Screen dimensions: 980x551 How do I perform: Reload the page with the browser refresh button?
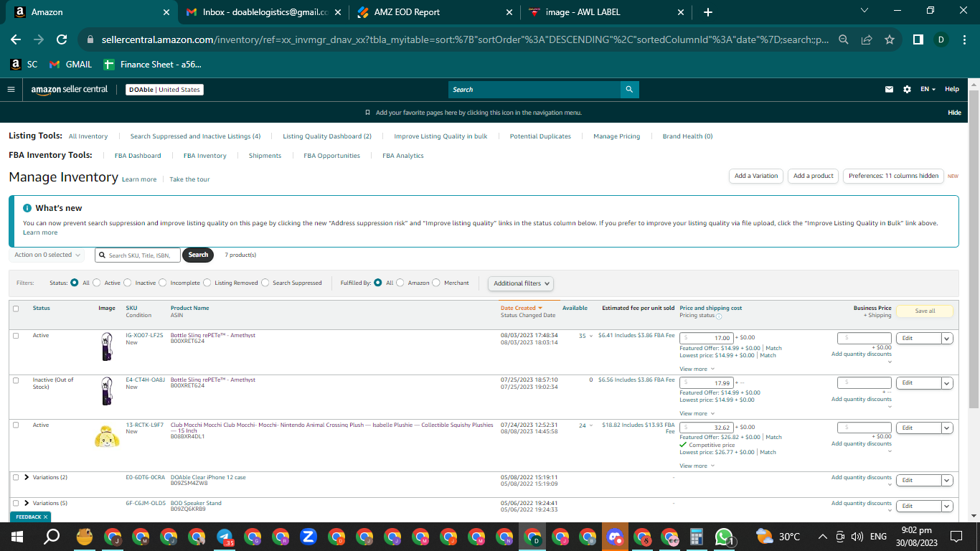pos(62,40)
